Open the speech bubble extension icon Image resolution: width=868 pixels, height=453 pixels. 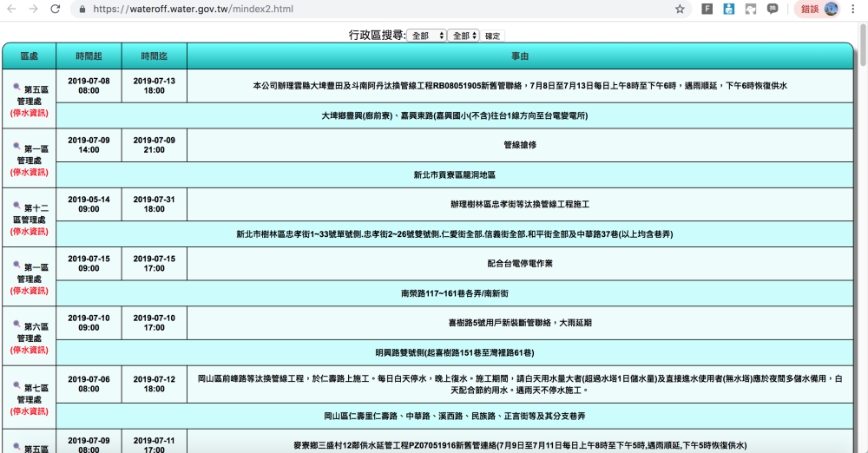tap(772, 9)
